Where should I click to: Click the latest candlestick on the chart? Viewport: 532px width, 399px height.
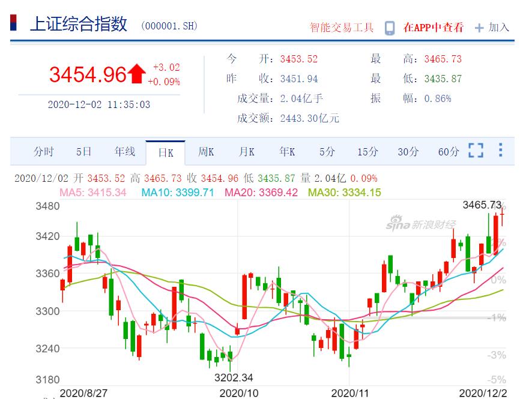502,215
